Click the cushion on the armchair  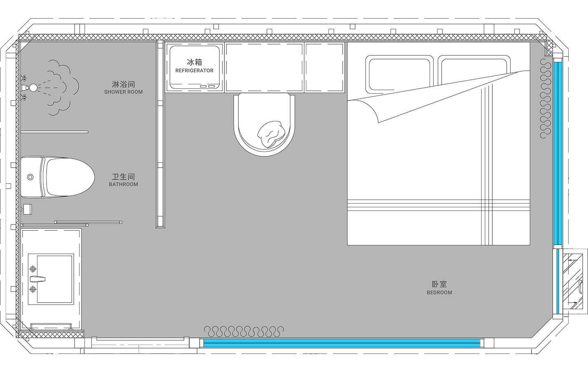(271, 133)
